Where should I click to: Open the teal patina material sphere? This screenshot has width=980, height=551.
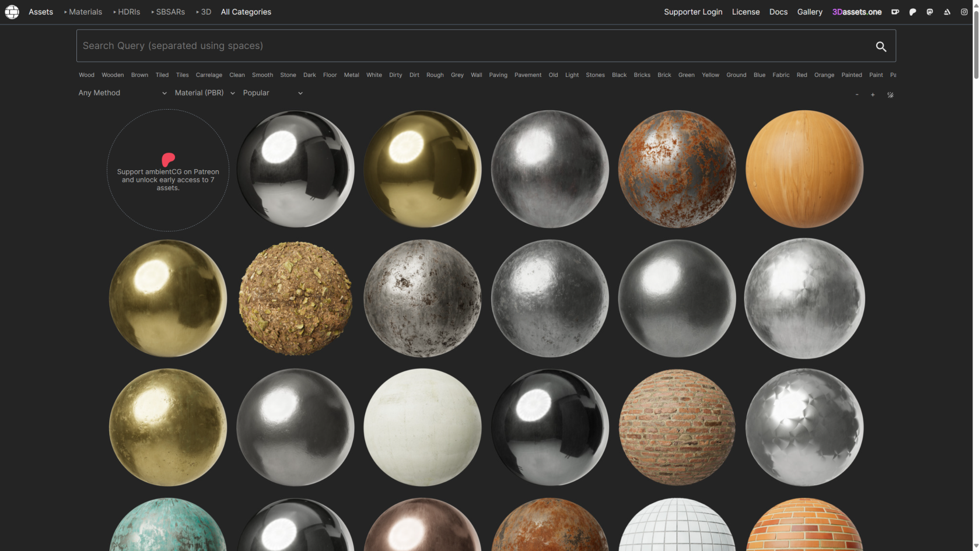pyautogui.click(x=168, y=525)
